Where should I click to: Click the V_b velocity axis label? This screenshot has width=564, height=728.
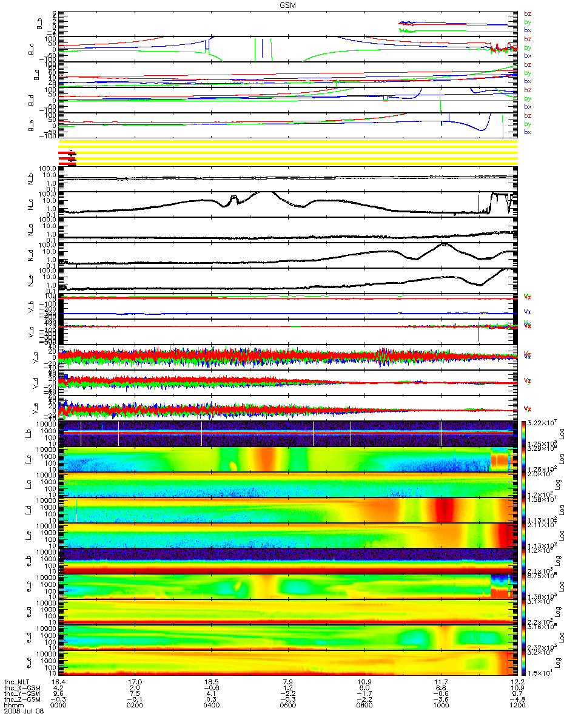point(30,305)
